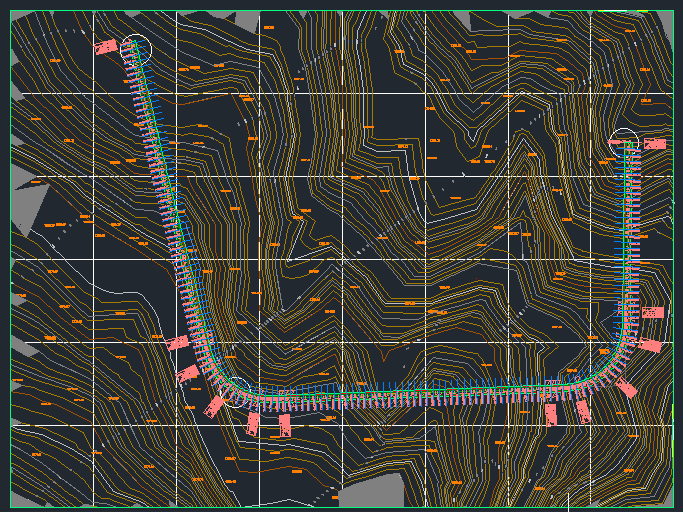Click the green drawing border along the top edge

340,12
